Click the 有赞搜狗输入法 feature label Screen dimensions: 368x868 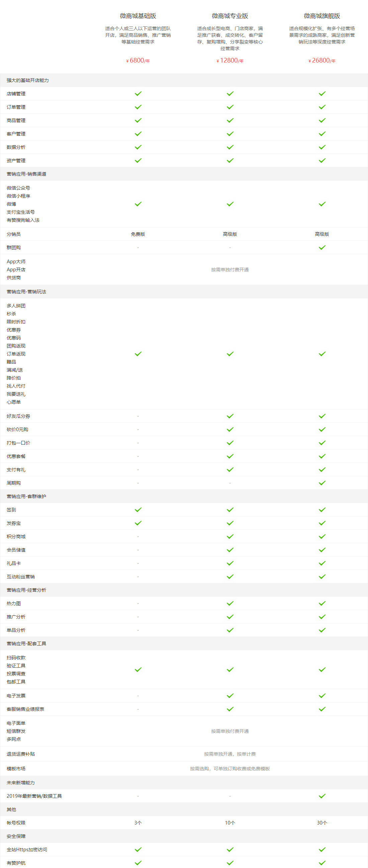pyautogui.click(x=23, y=220)
